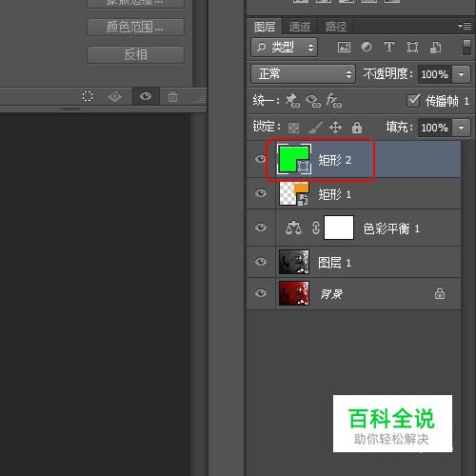Switch to the 路径 tab
The image size is (476, 476).
336,27
